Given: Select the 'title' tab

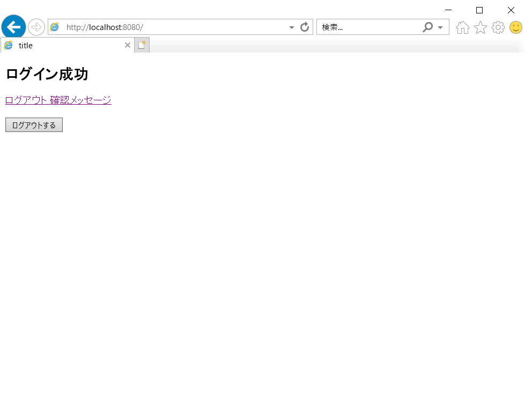Looking at the screenshot, I should 67,45.
